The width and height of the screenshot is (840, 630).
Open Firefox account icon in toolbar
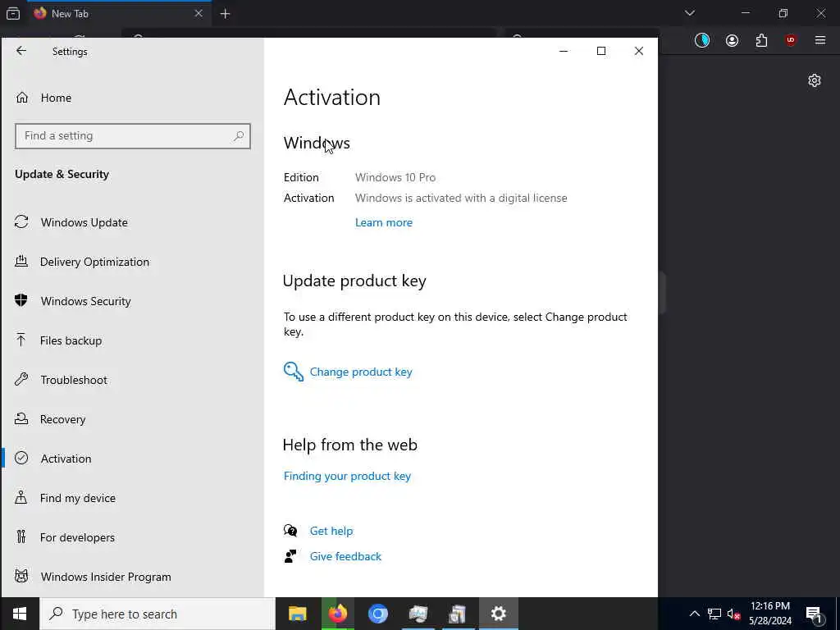click(732, 40)
